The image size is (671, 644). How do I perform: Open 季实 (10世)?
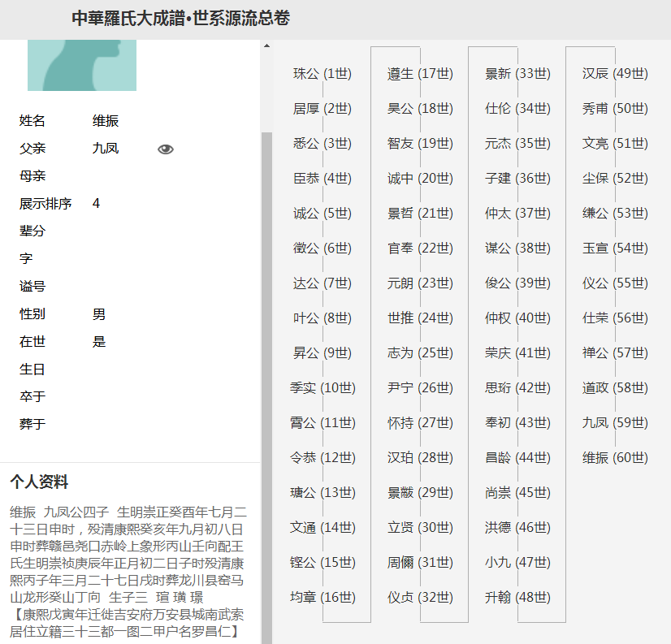(x=323, y=387)
